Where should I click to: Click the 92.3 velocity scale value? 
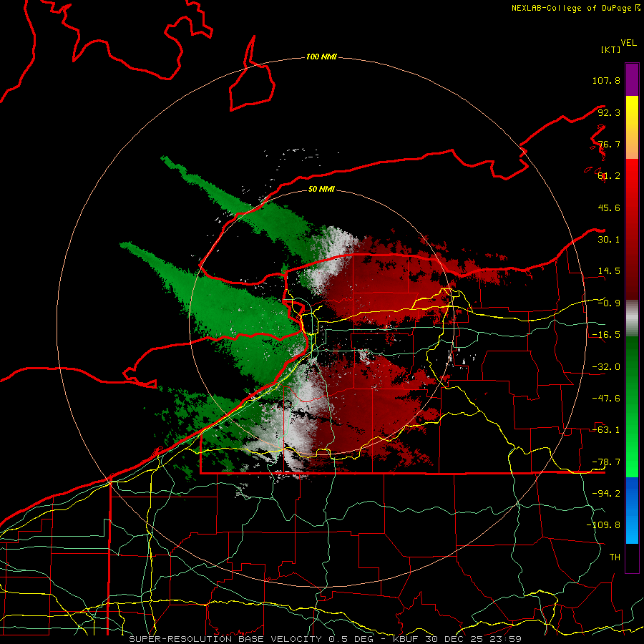[609, 112]
